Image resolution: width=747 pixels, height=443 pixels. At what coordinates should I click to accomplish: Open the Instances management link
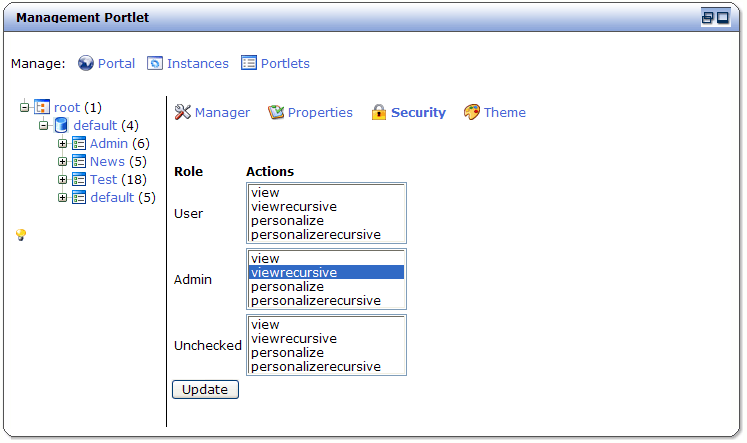(x=198, y=63)
